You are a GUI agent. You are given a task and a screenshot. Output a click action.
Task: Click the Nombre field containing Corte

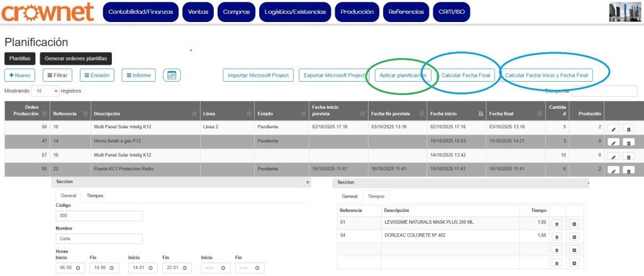(99, 239)
